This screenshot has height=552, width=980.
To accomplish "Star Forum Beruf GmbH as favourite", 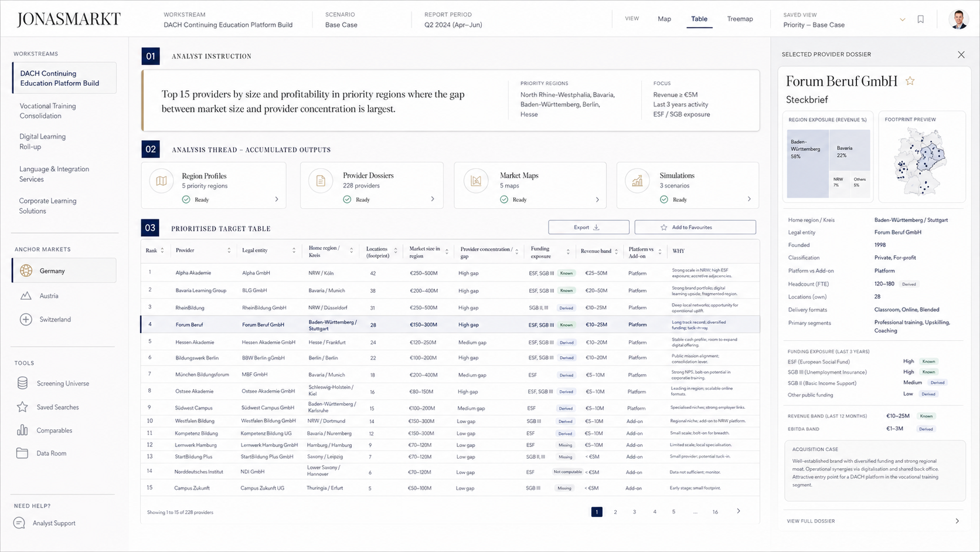I will click(910, 81).
